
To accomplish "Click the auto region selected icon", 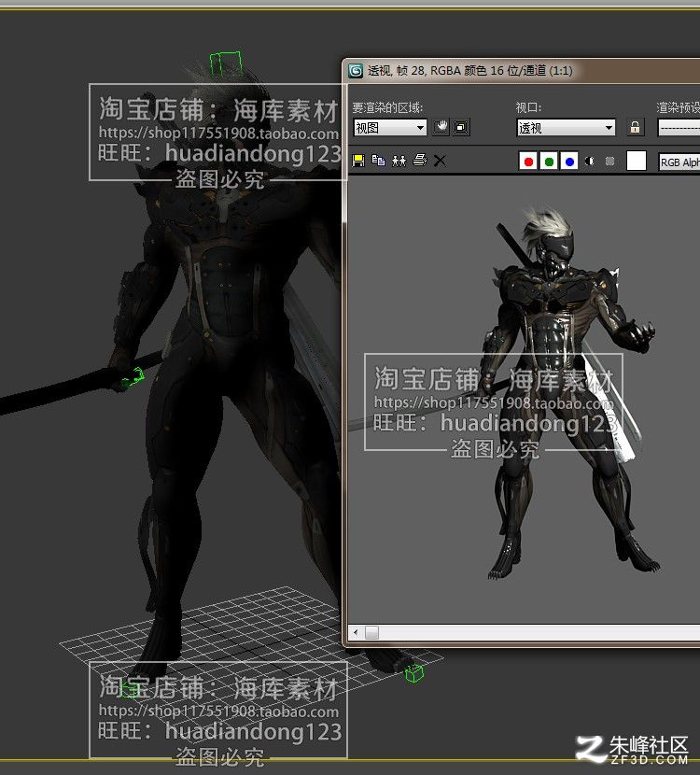I will click(x=461, y=127).
